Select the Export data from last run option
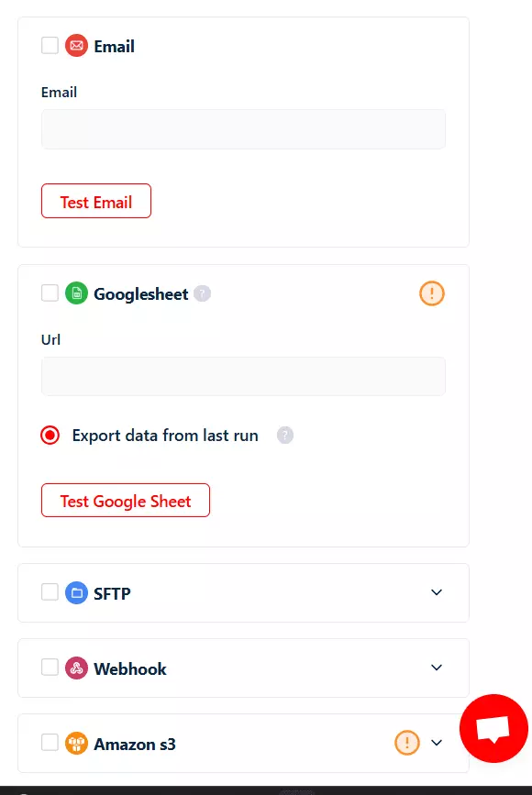This screenshot has width=532, height=795. coord(50,435)
